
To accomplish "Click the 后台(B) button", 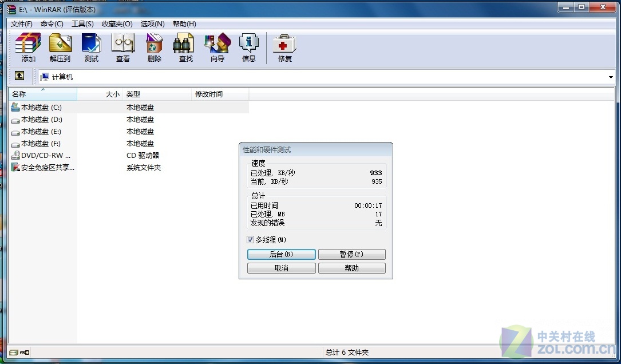I will [x=281, y=254].
